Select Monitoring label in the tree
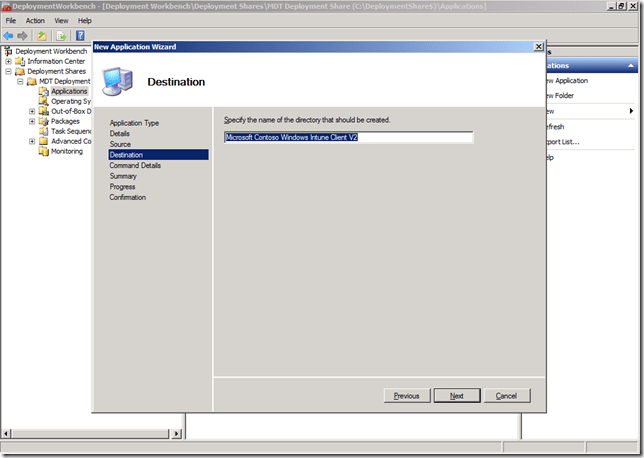 point(67,151)
